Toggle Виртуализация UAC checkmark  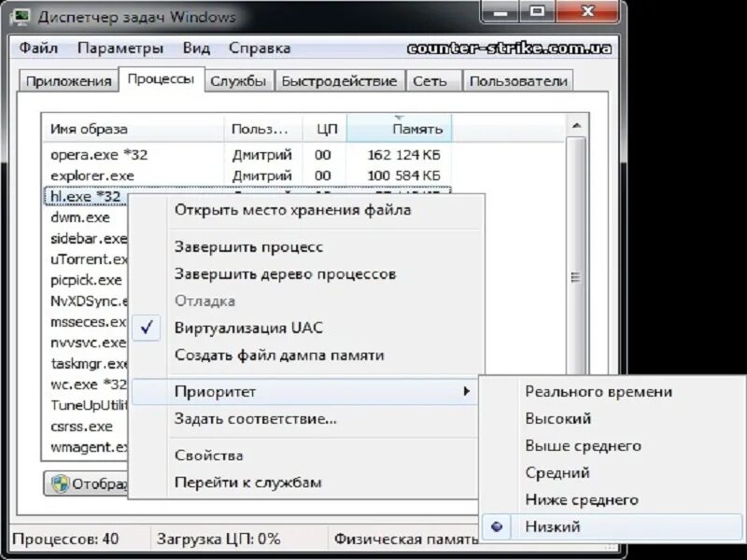tap(147, 328)
